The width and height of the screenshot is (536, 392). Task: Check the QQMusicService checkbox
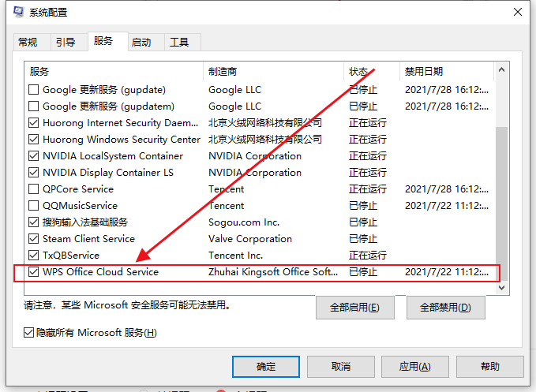(33, 206)
